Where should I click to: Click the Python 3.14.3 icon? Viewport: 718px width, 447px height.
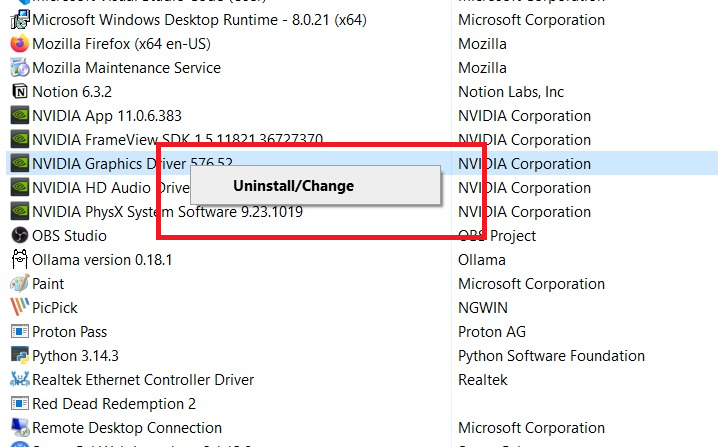[x=20, y=355]
